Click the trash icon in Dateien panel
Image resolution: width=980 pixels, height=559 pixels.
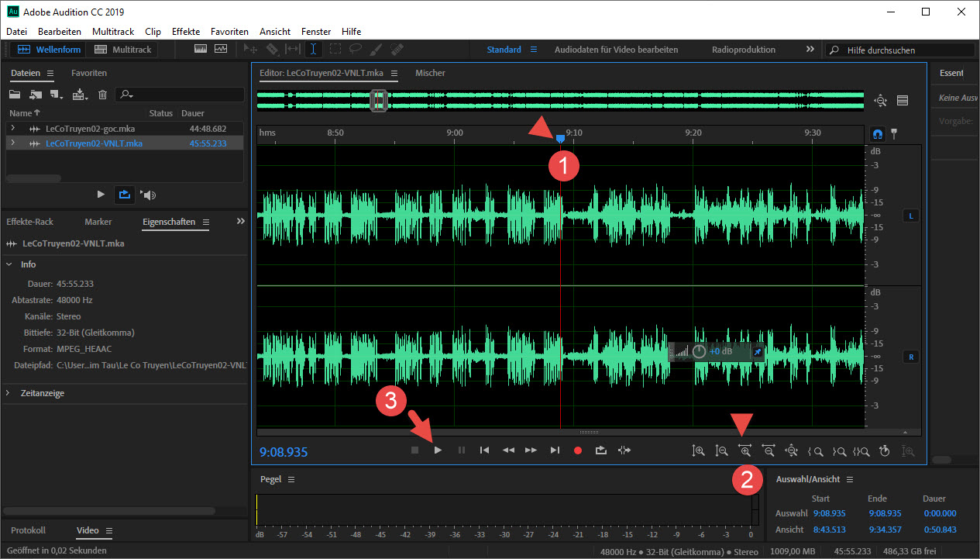point(102,95)
